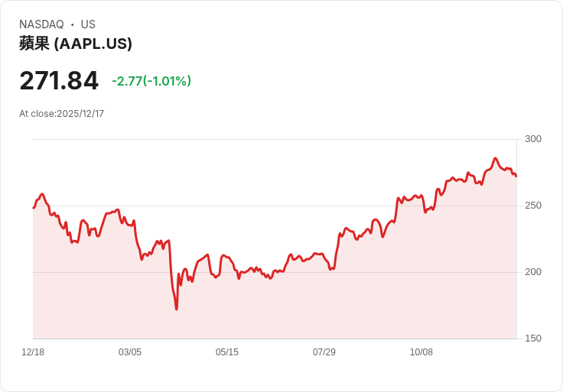Select the 07/29 date on x-axis

point(324,352)
